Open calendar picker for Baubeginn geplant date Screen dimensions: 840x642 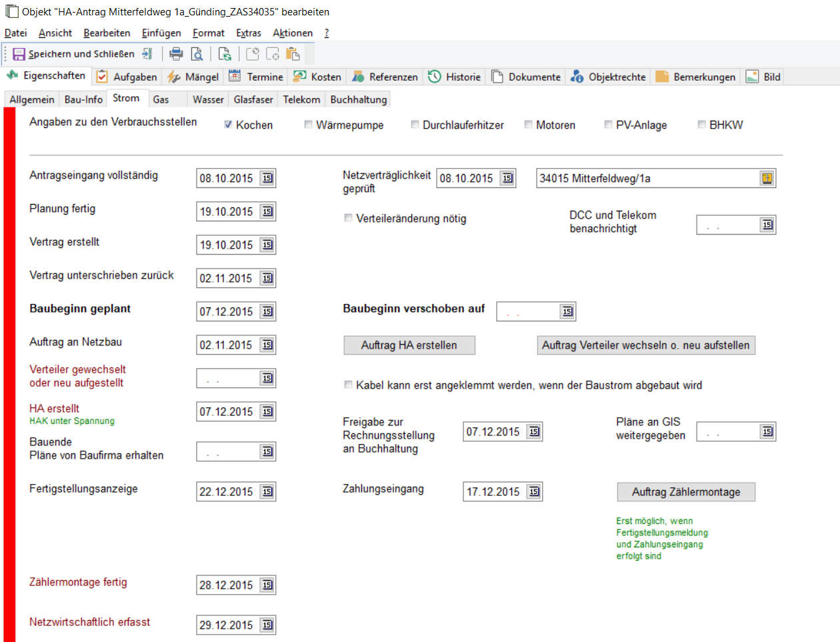(267, 311)
